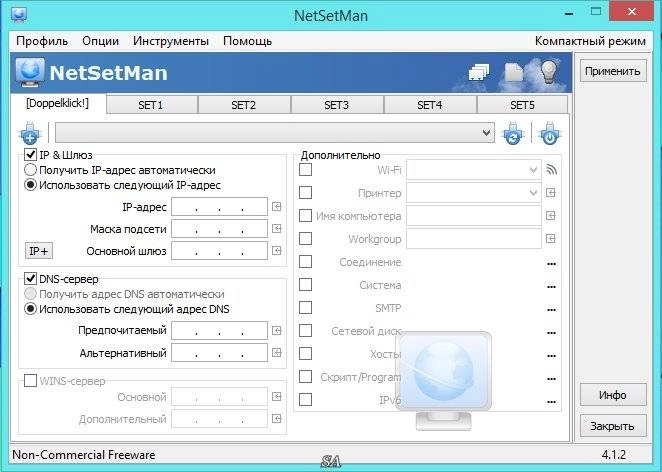The image size is (662, 472).
Task: Get current WINS Основной value icon
Action: [x=277, y=397]
